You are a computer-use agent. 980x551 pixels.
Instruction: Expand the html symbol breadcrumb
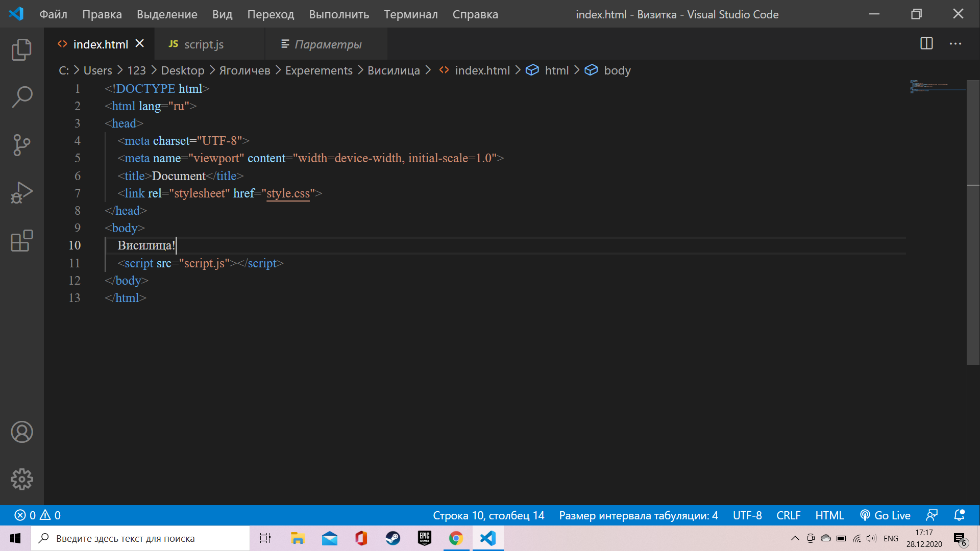(x=547, y=70)
